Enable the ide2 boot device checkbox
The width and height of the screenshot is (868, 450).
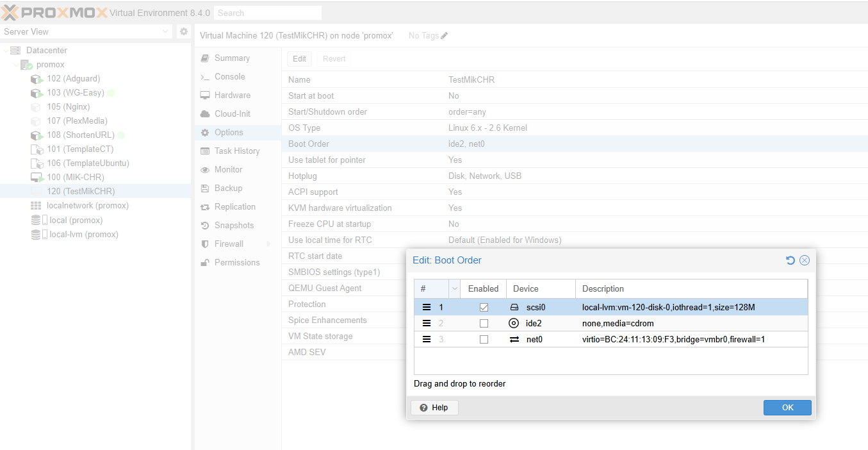484,323
